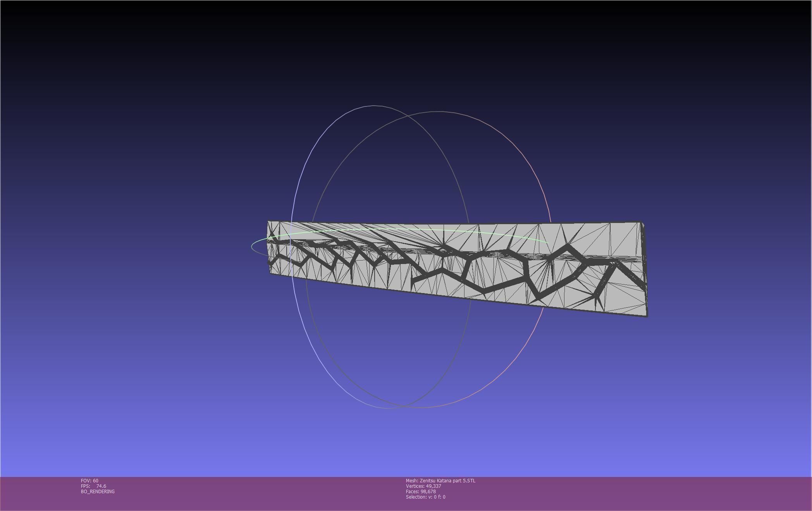
Task: Click the BO_RENDERING status label
Action: pos(98,491)
